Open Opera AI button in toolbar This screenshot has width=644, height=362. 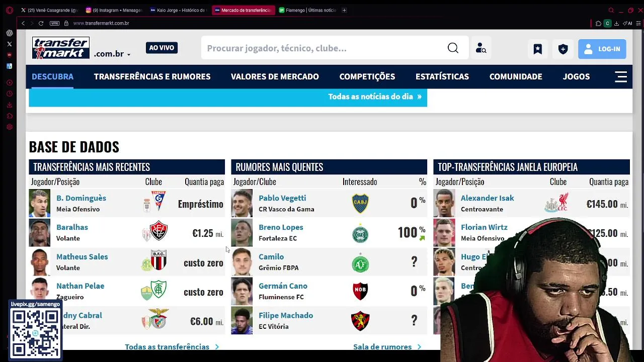(627, 23)
